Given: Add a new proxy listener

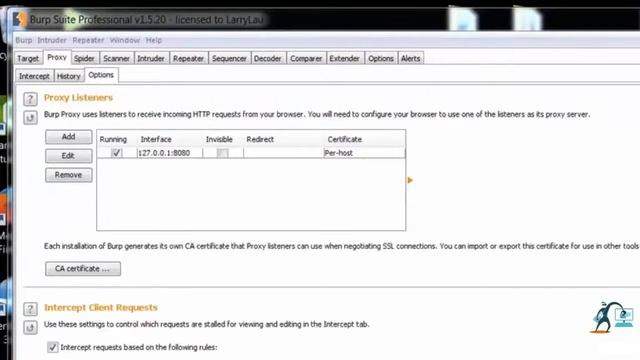Looking at the screenshot, I should click(69, 137).
